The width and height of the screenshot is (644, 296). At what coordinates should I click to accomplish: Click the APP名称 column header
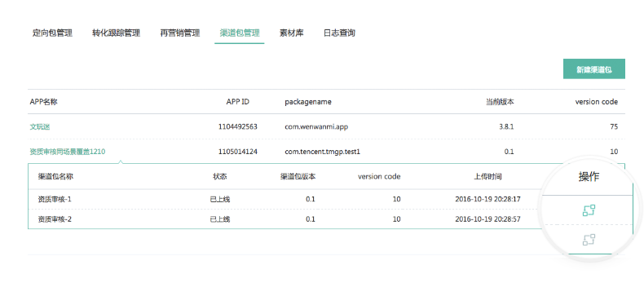click(x=43, y=102)
